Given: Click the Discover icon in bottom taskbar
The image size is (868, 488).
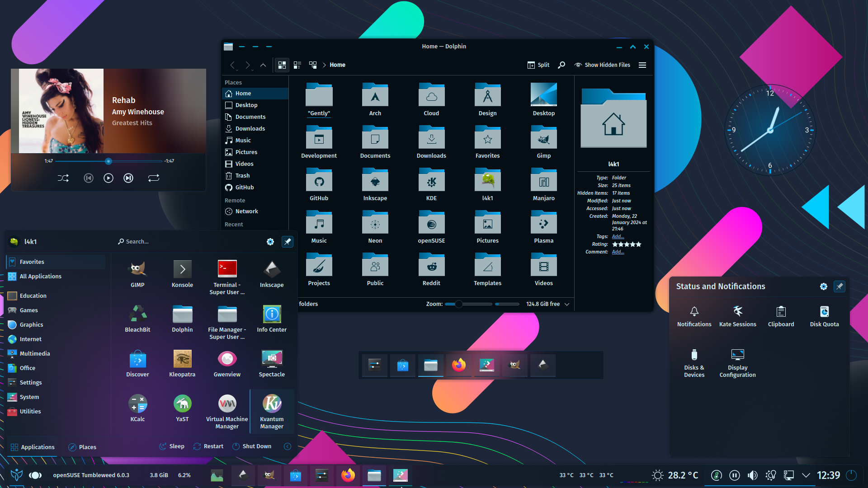Looking at the screenshot, I should [x=295, y=475].
